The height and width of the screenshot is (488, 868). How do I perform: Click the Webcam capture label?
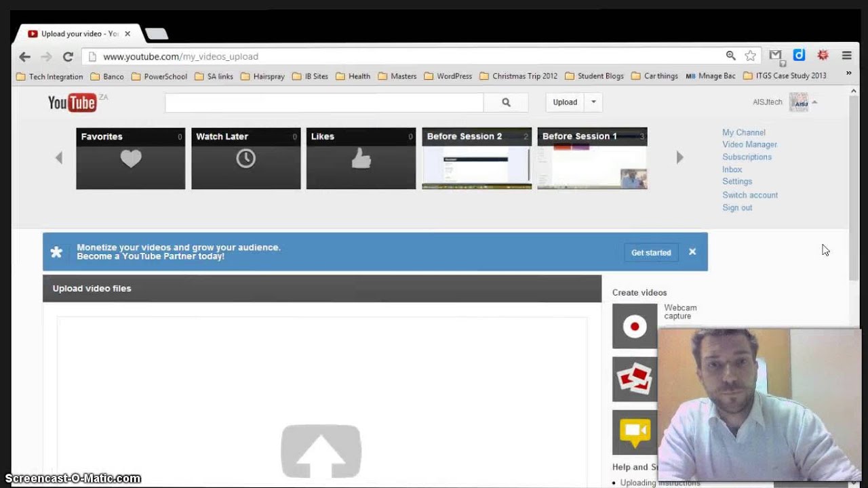pyautogui.click(x=680, y=312)
